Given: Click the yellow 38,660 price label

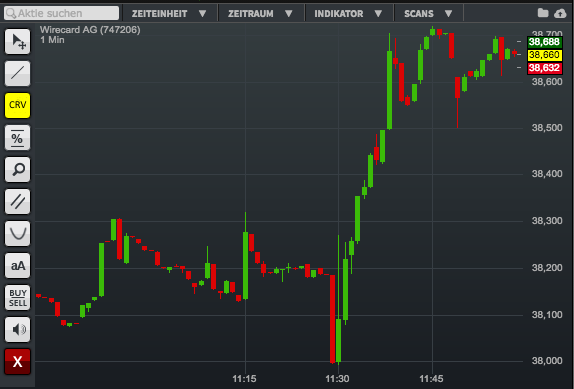Looking at the screenshot, I should coord(544,55).
